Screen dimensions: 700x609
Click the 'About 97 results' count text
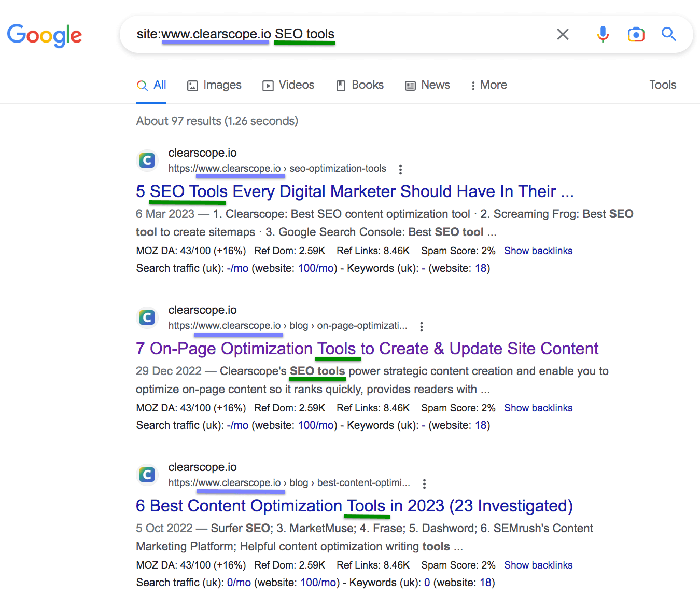[217, 121]
